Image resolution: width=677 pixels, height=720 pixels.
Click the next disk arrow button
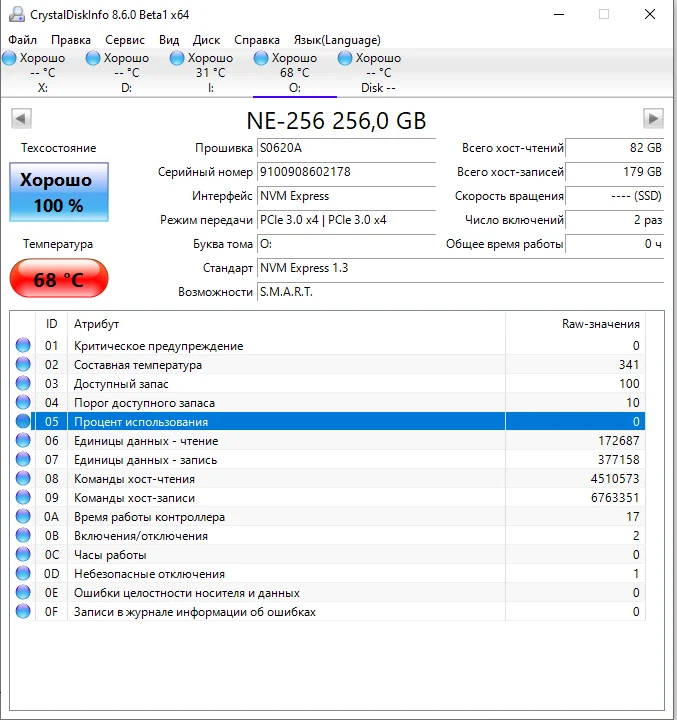[x=653, y=118]
